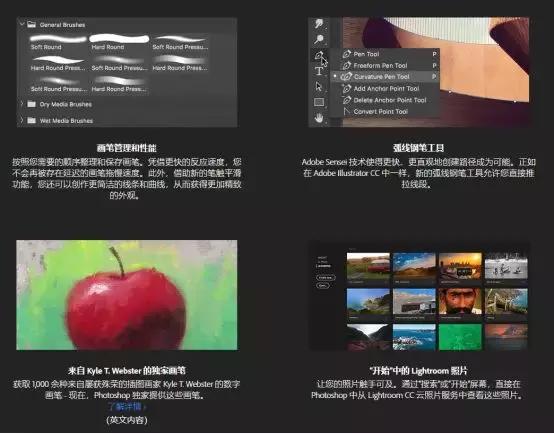Choose Pen Tool from the flyout
The height and width of the screenshot is (434, 554).
pos(385,54)
